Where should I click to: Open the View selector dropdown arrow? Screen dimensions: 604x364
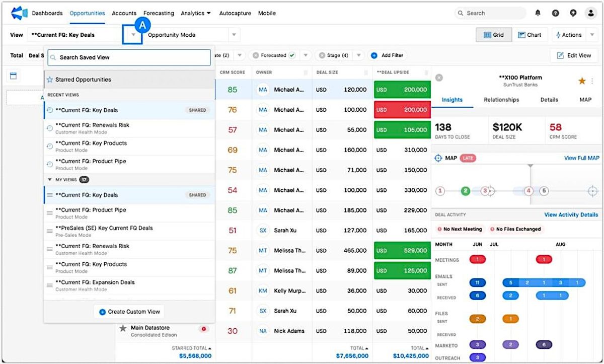[133, 35]
